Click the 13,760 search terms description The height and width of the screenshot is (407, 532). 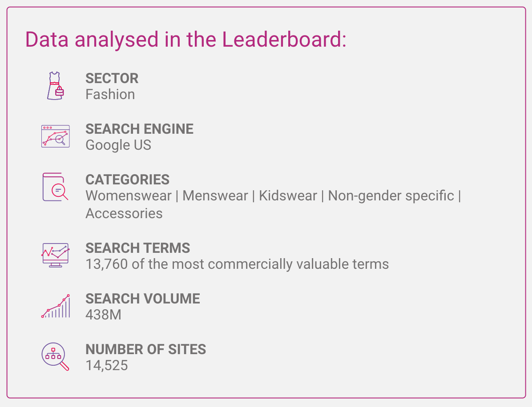tap(237, 264)
